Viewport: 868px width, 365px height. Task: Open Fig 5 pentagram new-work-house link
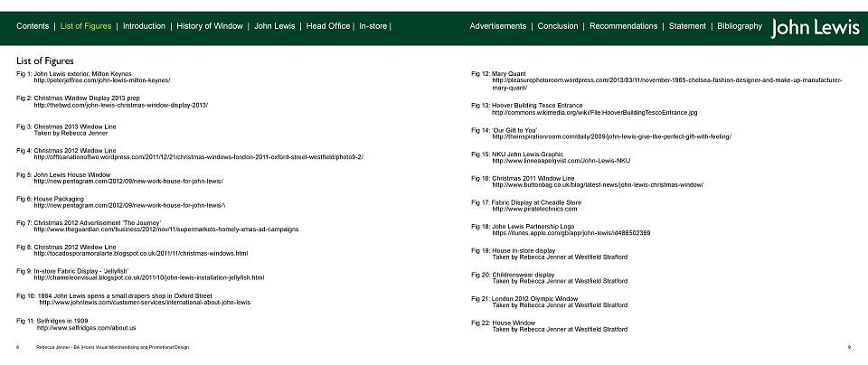[128, 182]
